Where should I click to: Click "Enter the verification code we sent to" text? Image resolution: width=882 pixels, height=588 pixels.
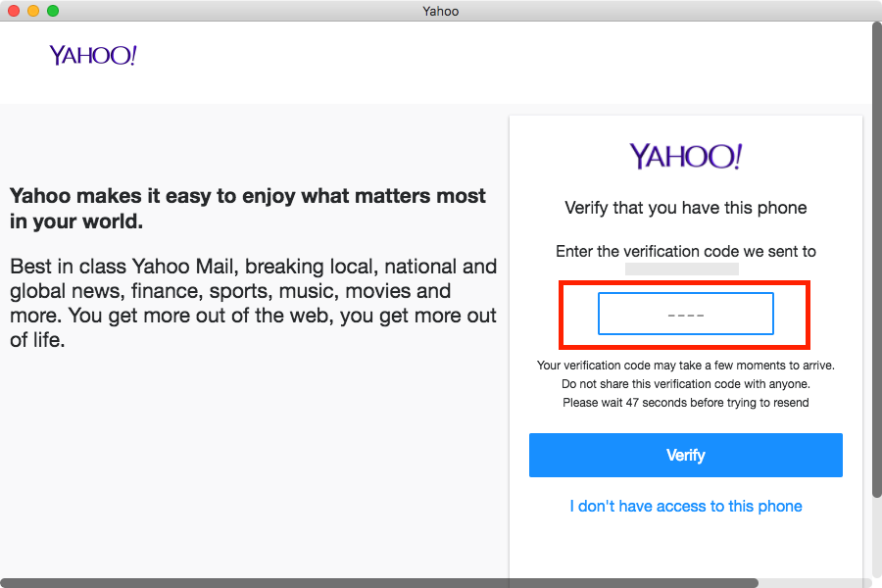point(686,251)
